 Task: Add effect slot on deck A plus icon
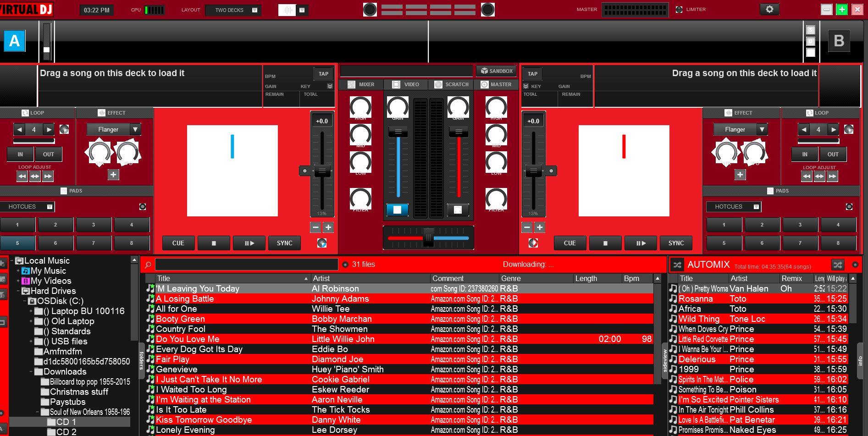[113, 175]
